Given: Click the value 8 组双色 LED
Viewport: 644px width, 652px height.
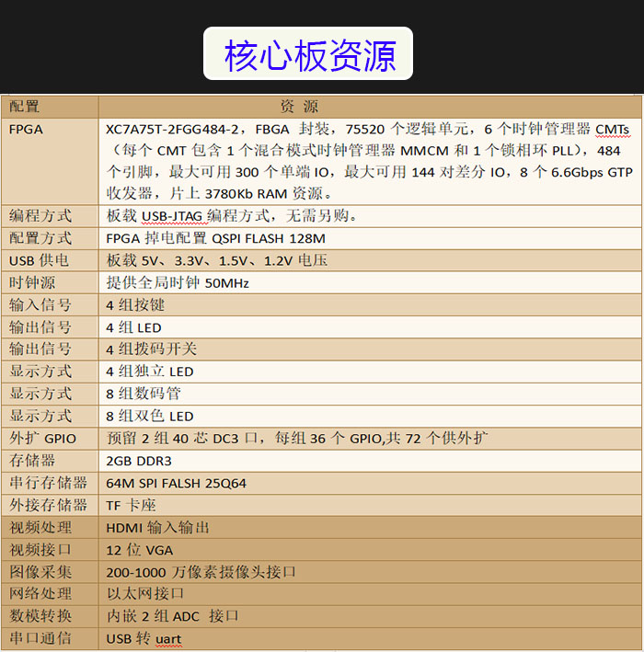Looking at the screenshot, I should (150, 417).
